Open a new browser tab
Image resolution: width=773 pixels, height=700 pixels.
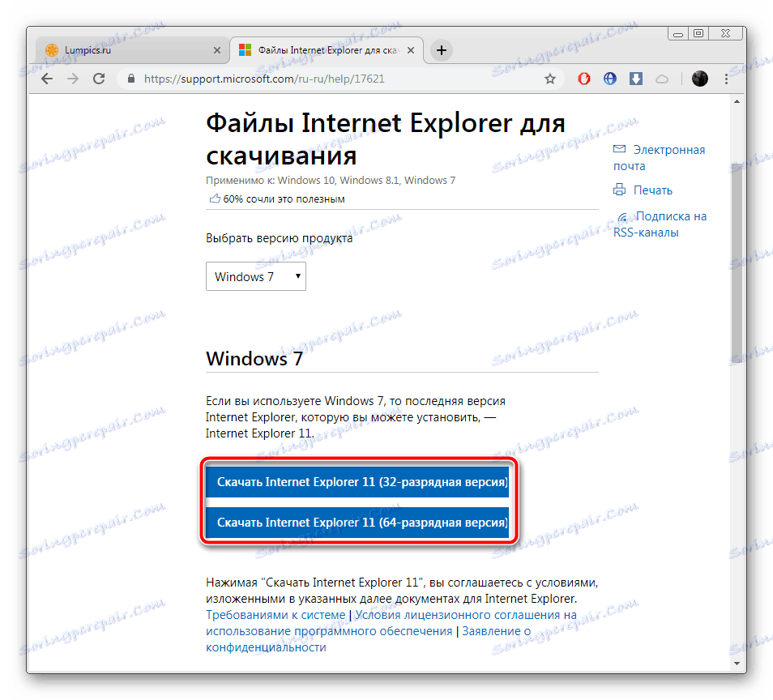point(442,50)
